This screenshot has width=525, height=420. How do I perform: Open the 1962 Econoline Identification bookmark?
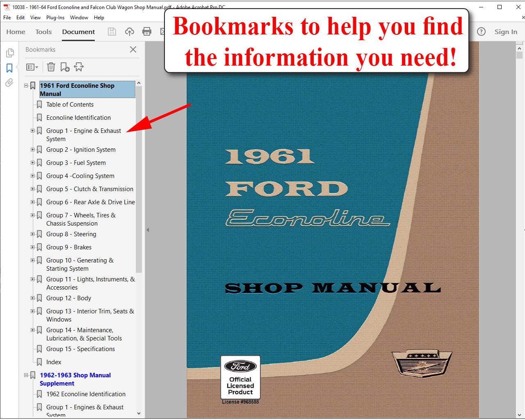(x=86, y=394)
